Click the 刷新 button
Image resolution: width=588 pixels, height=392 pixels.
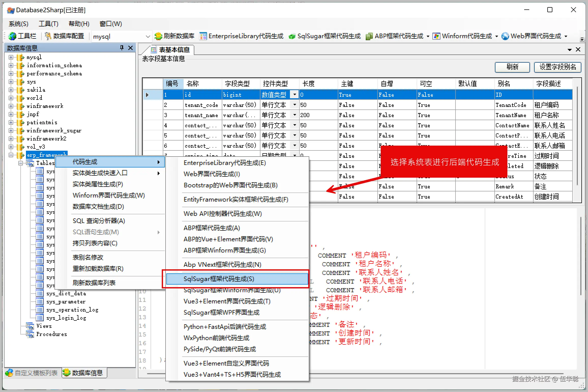pyautogui.click(x=512, y=67)
